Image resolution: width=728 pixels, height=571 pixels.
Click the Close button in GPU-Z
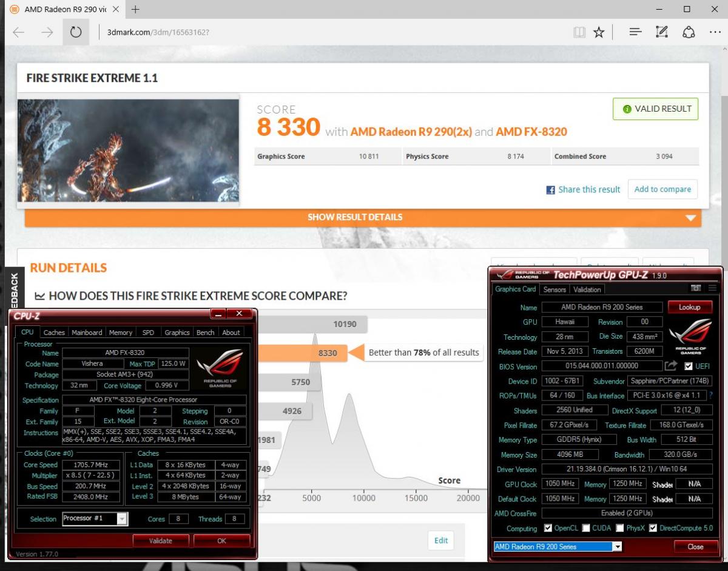point(696,547)
